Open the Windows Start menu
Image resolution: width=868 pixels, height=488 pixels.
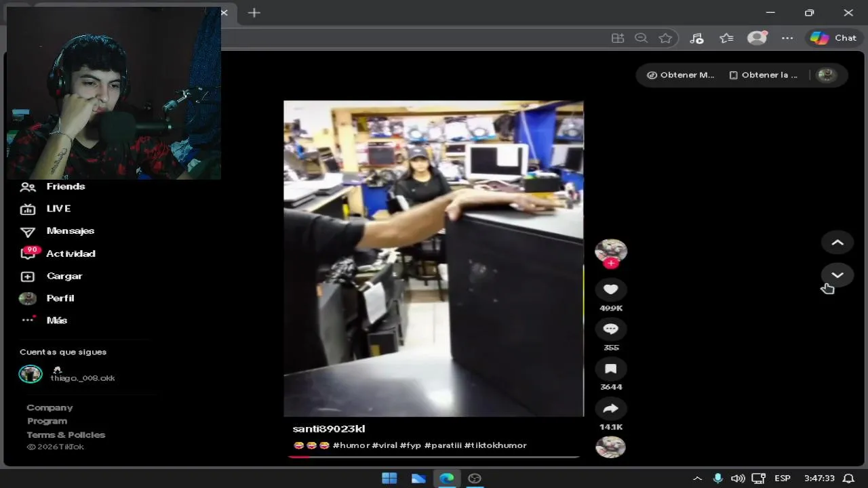389,479
